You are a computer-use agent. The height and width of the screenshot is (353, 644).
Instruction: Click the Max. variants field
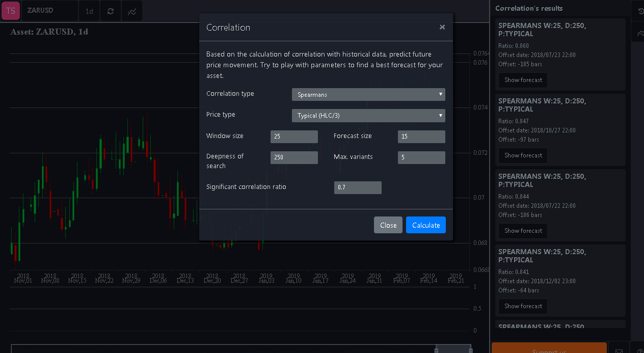pos(421,157)
